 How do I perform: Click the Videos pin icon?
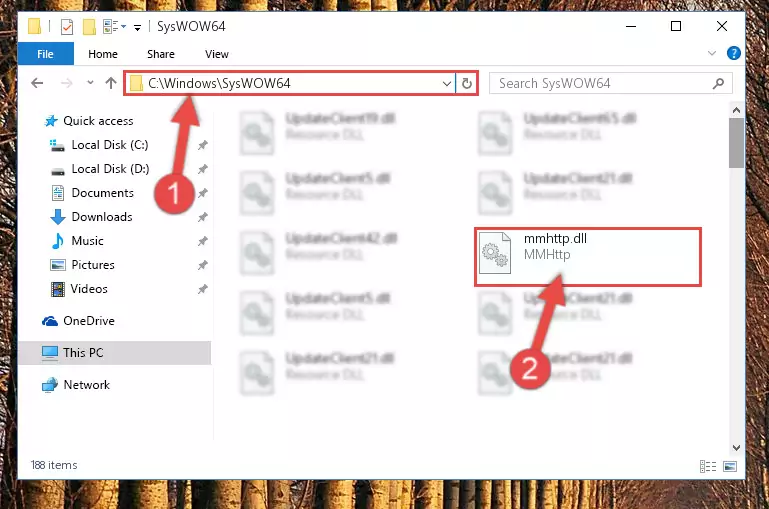coord(203,289)
